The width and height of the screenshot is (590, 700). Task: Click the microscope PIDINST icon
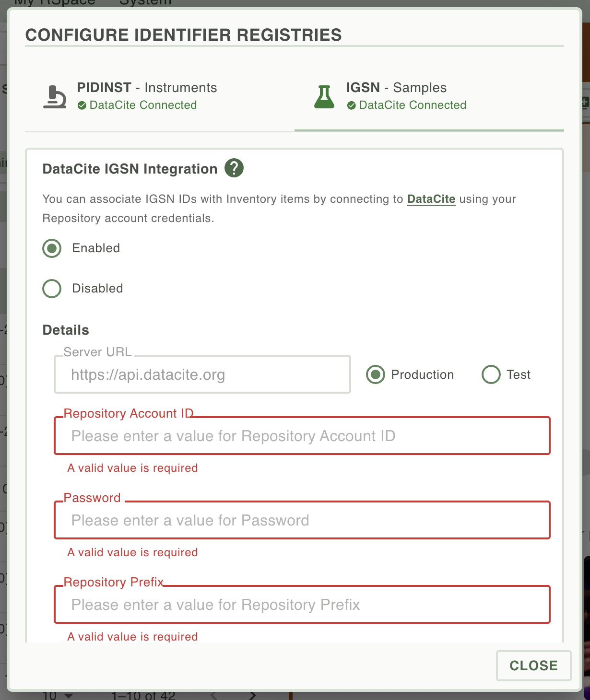(x=55, y=96)
